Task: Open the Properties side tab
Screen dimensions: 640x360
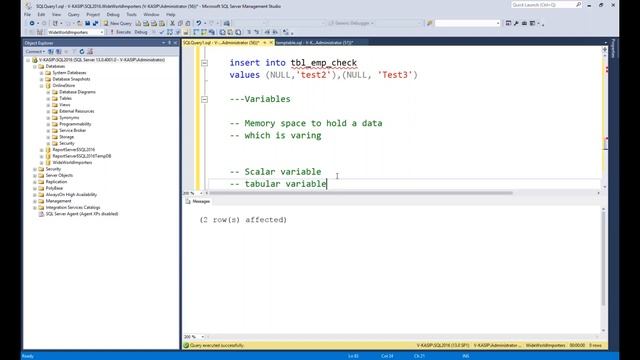Action: click(613, 49)
